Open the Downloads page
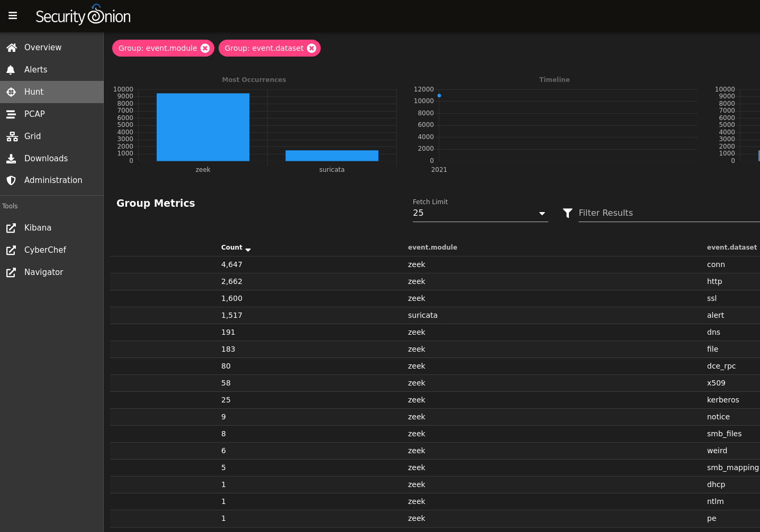This screenshot has height=532, width=760. pyautogui.click(x=52, y=159)
